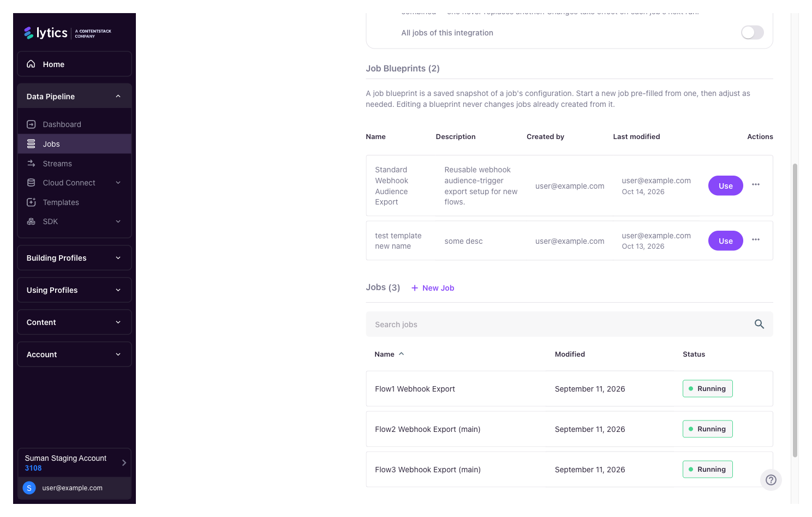Expand the Content section
Screen dimensions: 812x517
74,322
